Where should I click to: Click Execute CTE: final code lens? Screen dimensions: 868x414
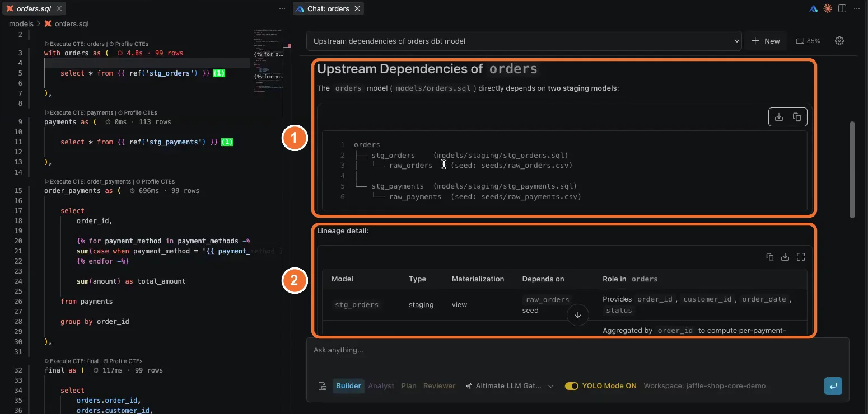(72, 361)
